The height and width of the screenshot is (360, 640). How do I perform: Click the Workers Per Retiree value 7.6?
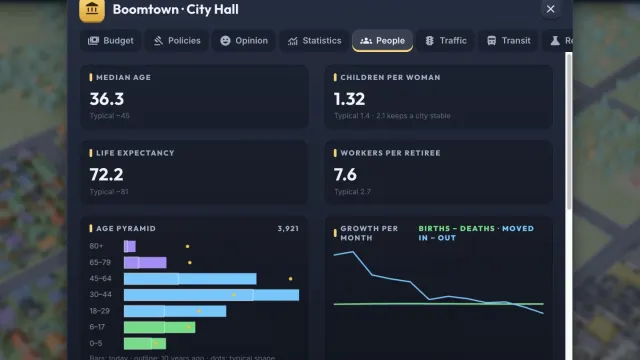[x=345, y=175]
